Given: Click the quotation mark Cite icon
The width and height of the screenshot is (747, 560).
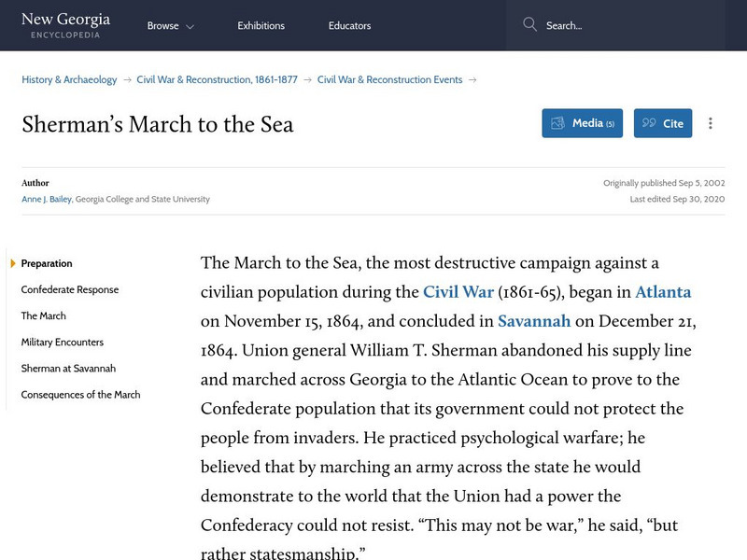Looking at the screenshot, I should tap(649, 123).
